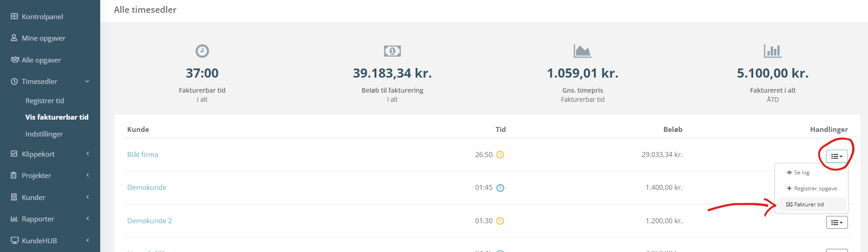Collapse the Timesedler sidebar section
Screen dimensions: 868x252
(50, 81)
